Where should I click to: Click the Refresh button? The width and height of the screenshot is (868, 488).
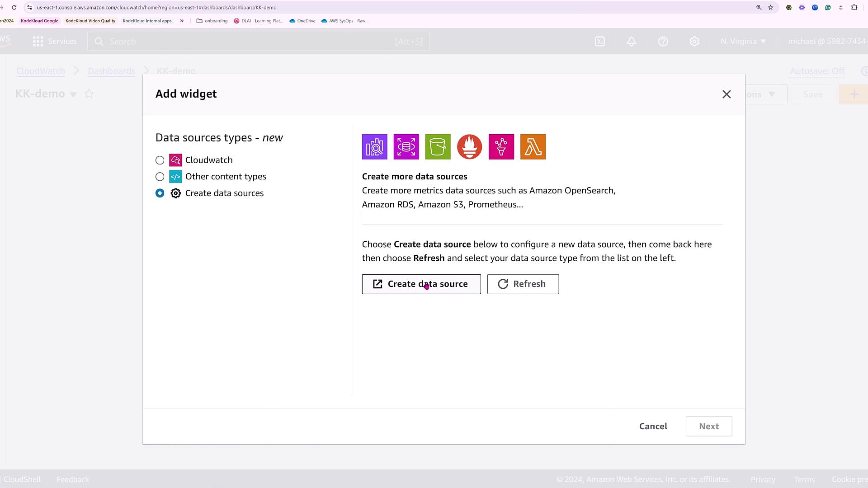[x=523, y=284]
